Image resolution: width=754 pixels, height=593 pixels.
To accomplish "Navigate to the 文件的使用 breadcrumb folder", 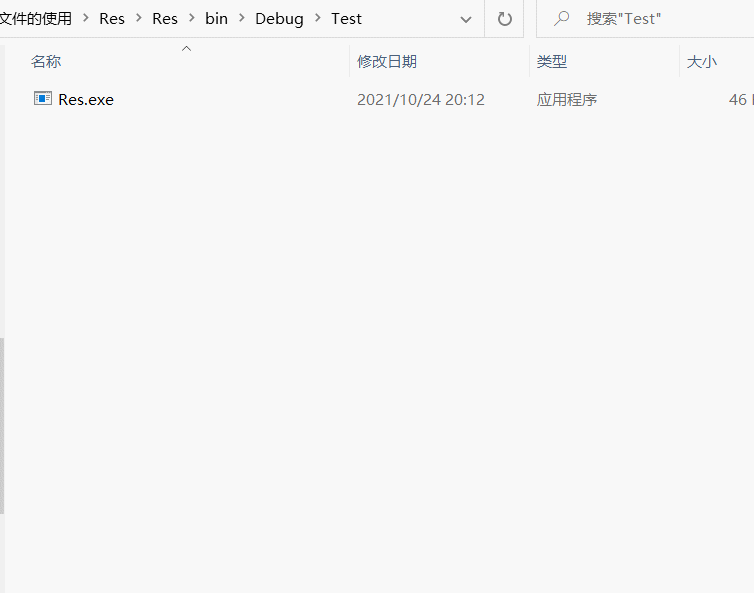I will tap(36, 19).
